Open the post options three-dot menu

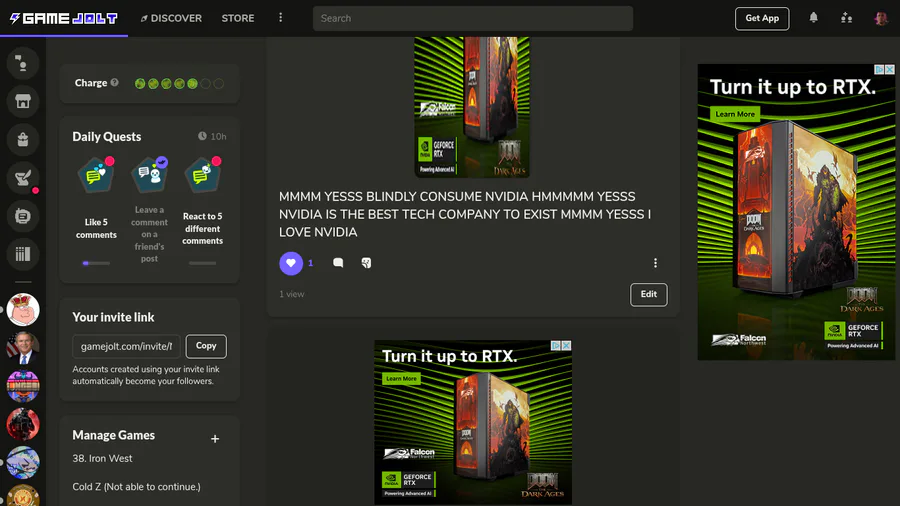coord(655,263)
